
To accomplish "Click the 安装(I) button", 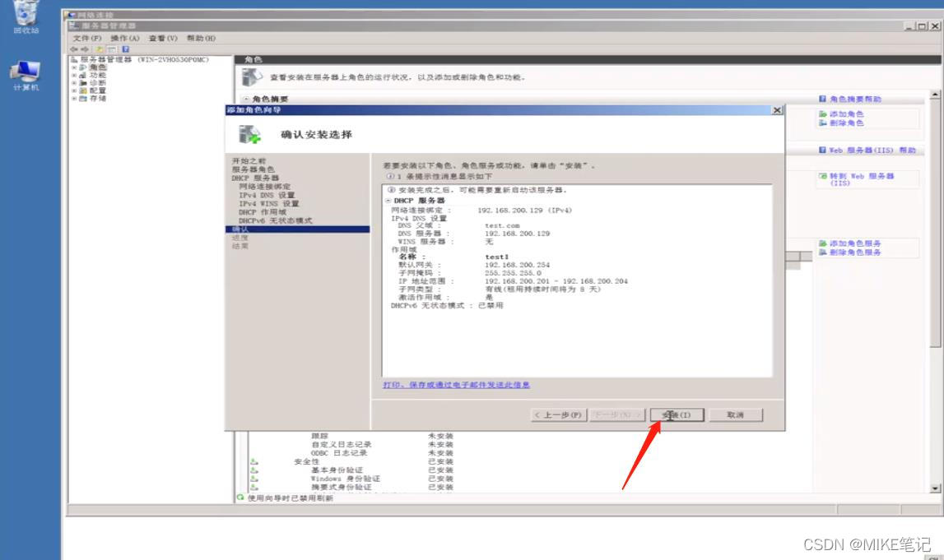I will pos(677,415).
